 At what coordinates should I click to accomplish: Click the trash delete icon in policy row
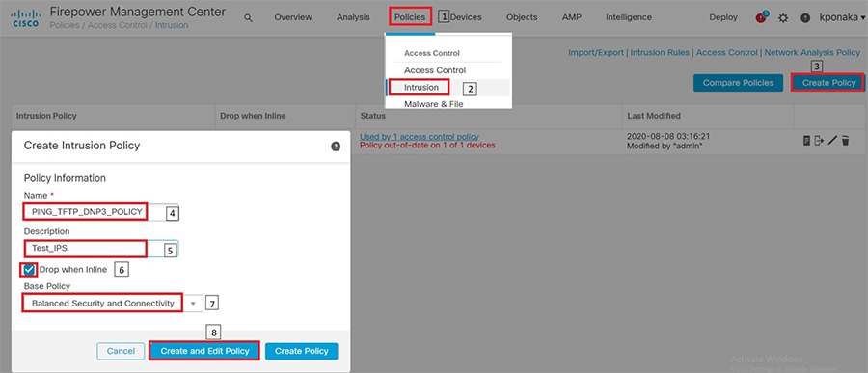click(x=845, y=141)
